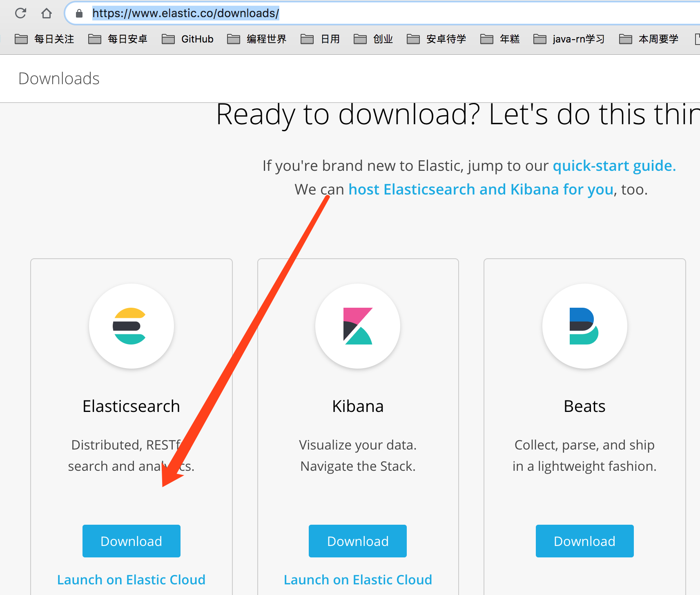Click the Elasticsearch logo icon

pos(132,326)
